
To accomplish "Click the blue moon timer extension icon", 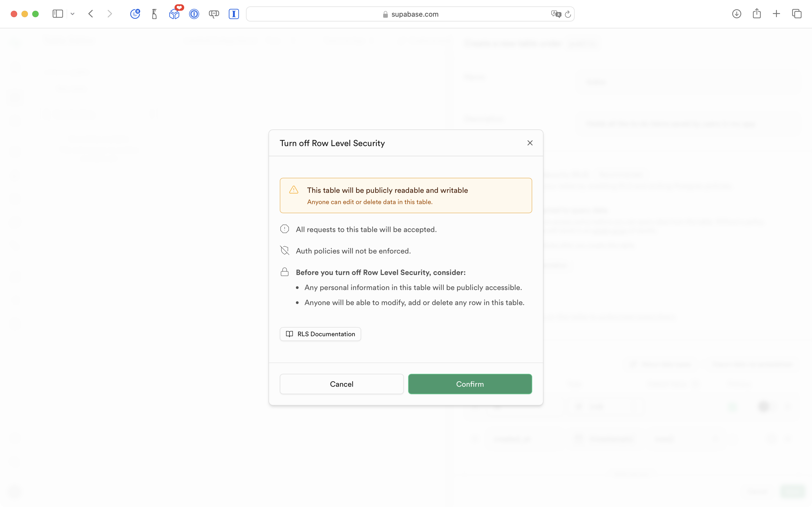I will coord(135,14).
